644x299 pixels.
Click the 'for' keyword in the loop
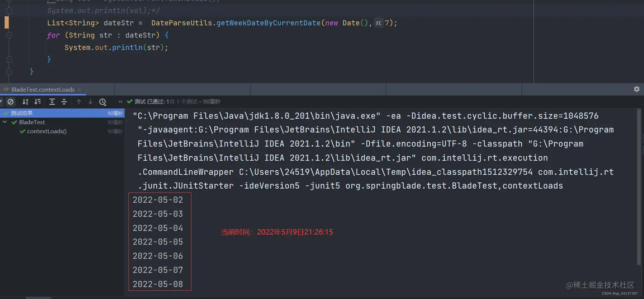(x=54, y=35)
